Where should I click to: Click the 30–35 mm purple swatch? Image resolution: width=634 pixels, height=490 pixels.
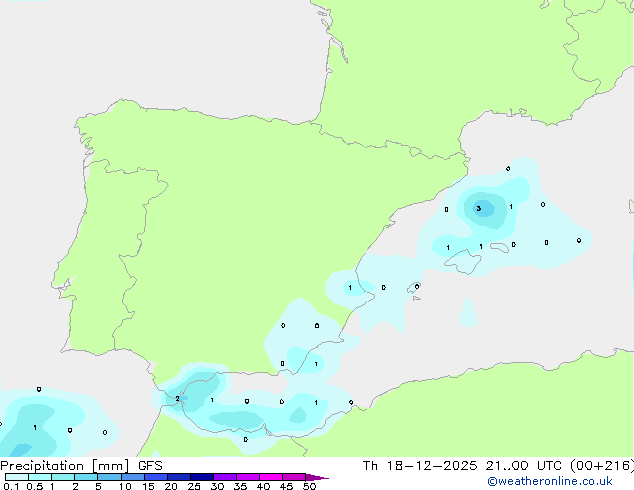tap(225, 477)
